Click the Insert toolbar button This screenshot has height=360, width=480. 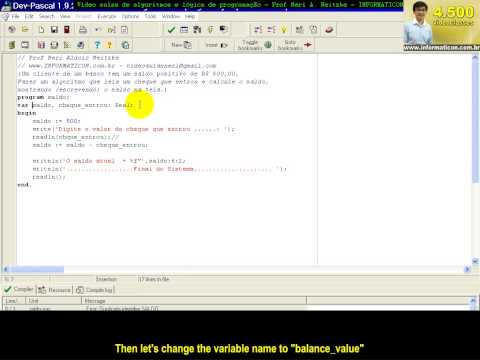point(216,45)
